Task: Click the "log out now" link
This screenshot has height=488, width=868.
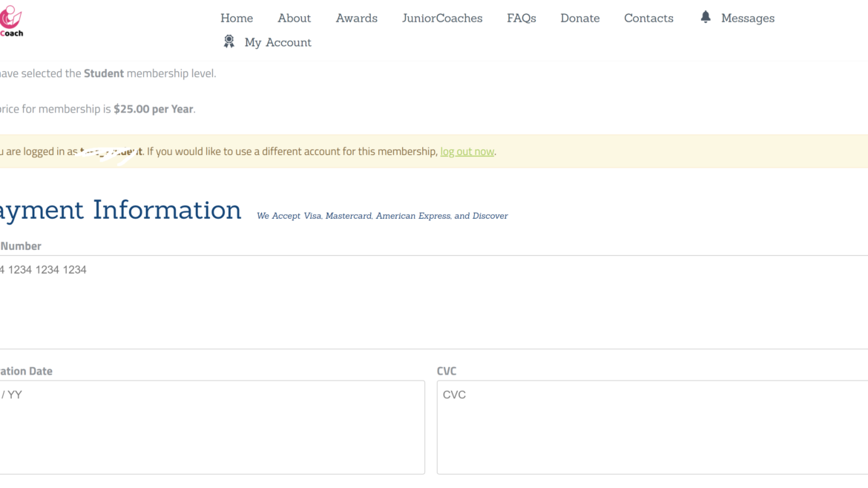Action: pyautogui.click(x=467, y=151)
